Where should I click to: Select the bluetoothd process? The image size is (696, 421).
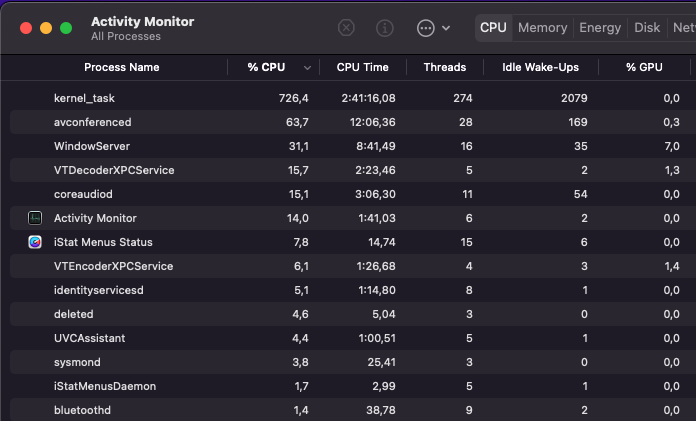click(82, 410)
